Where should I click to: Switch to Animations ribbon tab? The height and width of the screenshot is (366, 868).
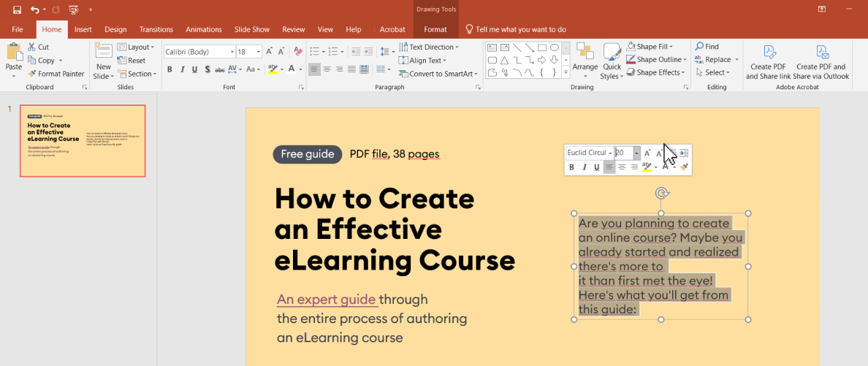pos(204,29)
